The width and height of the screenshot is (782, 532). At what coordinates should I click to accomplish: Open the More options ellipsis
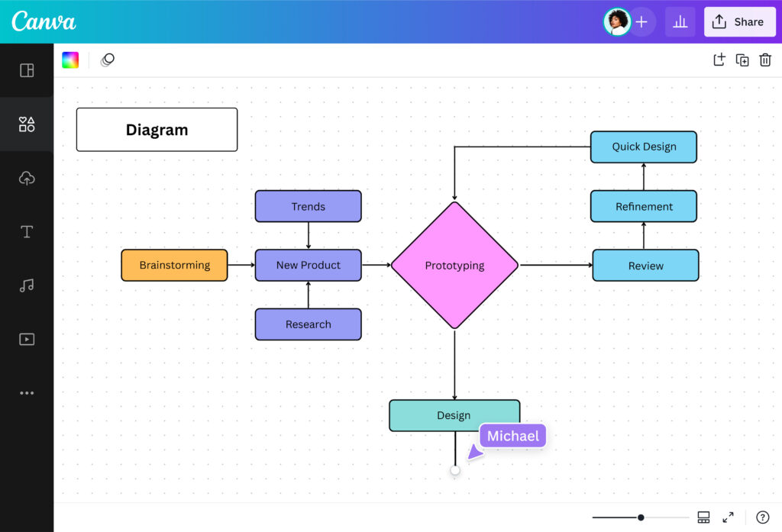[x=27, y=393]
